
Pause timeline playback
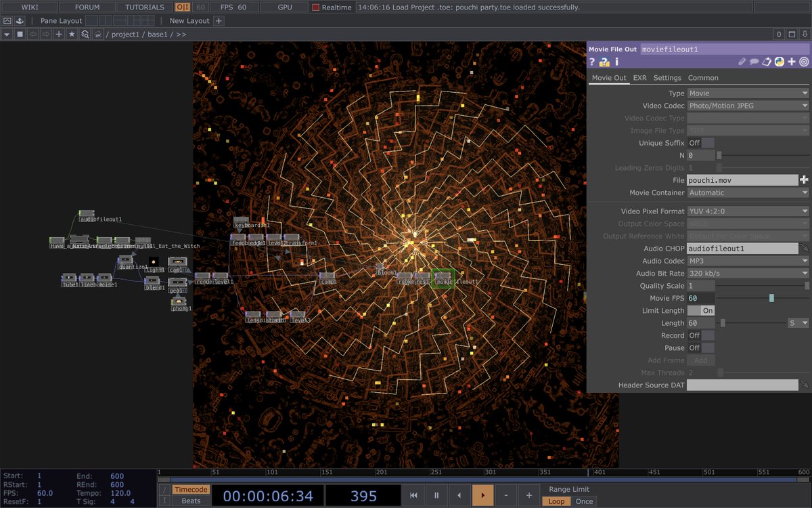(436, 496)
